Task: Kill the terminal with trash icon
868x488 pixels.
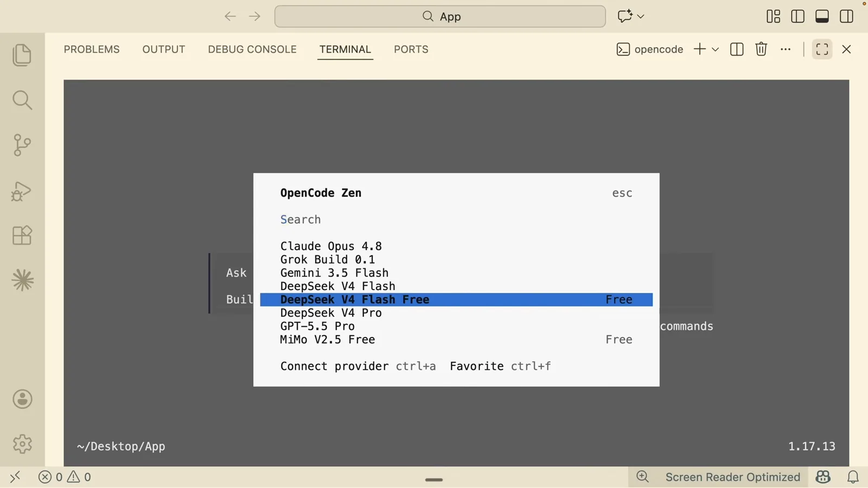Action: point(761,49)
